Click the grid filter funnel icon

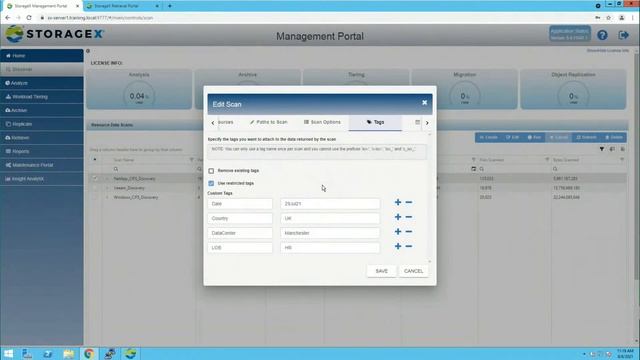pyautogui.click(x=602, y=149)
